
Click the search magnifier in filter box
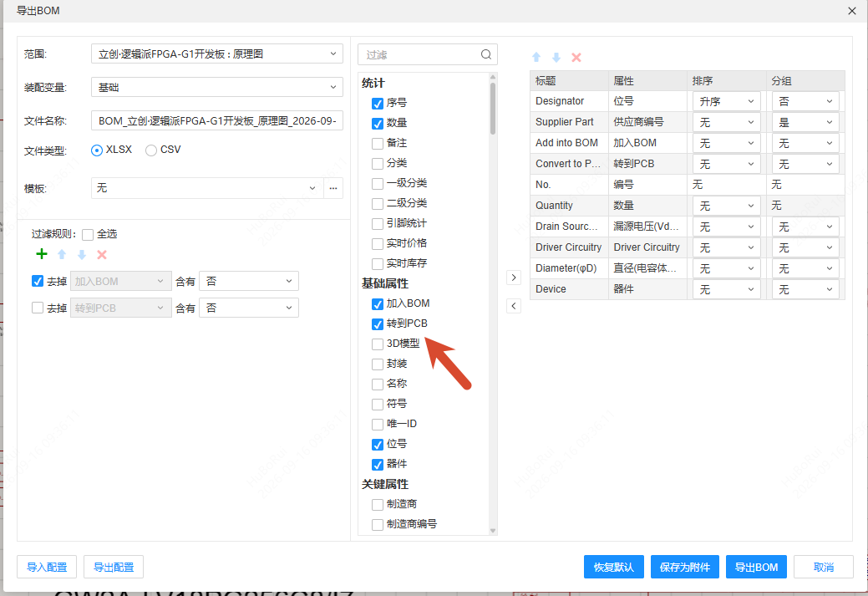[x=486, y=54]
